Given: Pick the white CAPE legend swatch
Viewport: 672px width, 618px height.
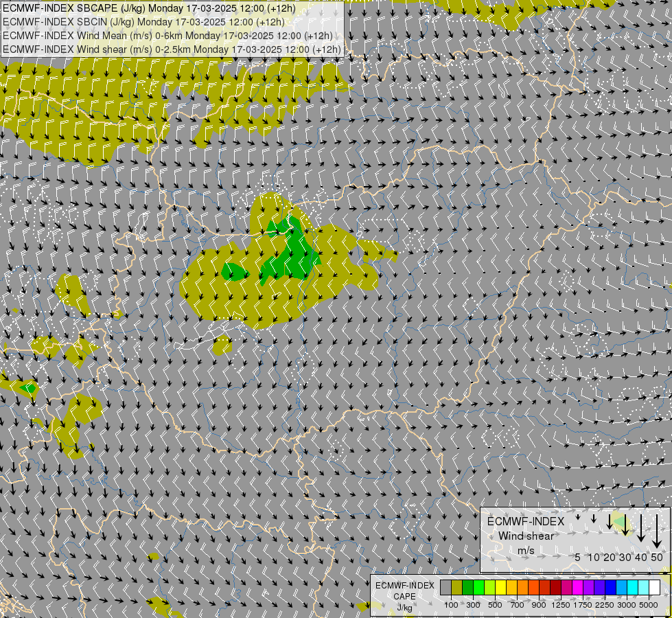Looking at the screenshot, I should click(656, 588).
